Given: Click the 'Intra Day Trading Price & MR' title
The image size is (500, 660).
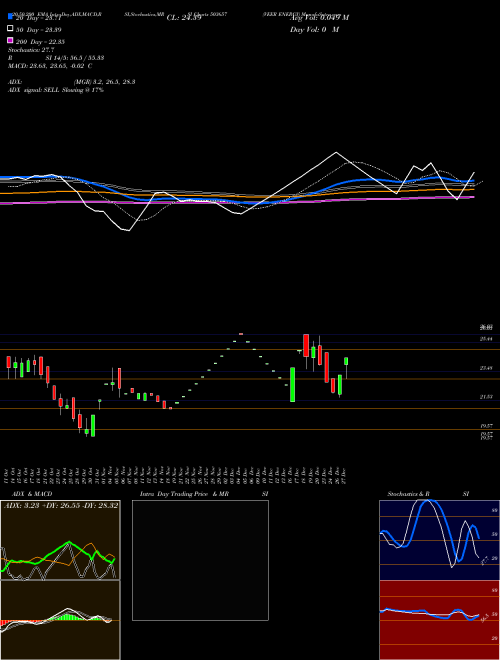Looking at the screenshot, I should tap(184, 494).
